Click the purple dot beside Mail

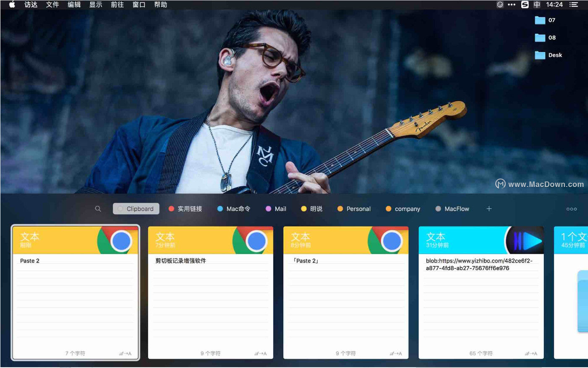(x=268, y=209)
